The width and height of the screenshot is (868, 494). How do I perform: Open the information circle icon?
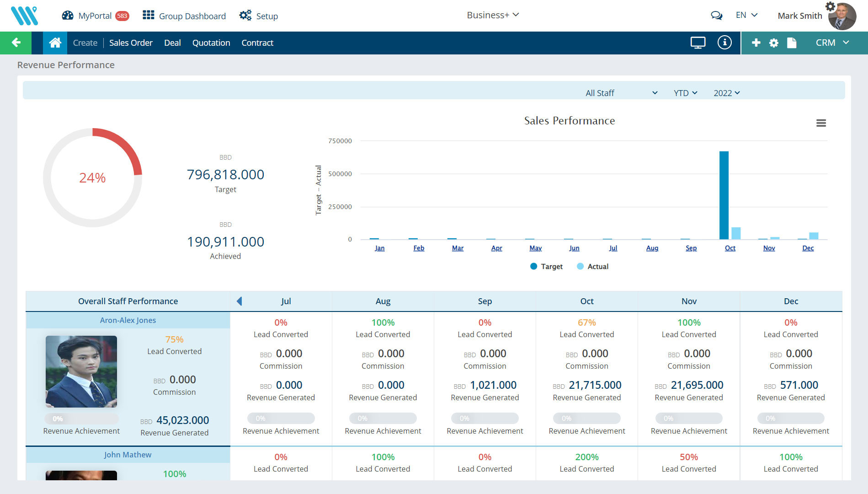tap(724, 43)
